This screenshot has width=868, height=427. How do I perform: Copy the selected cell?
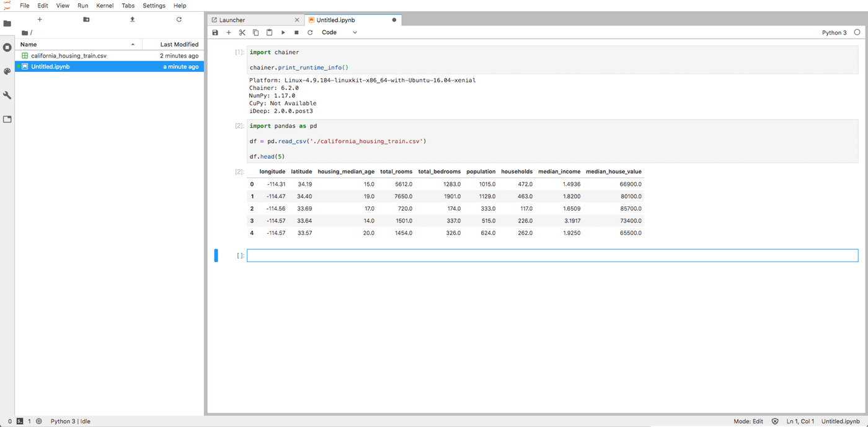[255, 32]
